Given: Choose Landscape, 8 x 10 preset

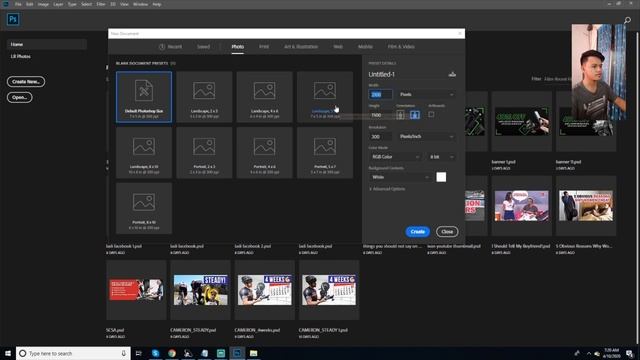Looking at the screenshot, I should tap(144, 153).
